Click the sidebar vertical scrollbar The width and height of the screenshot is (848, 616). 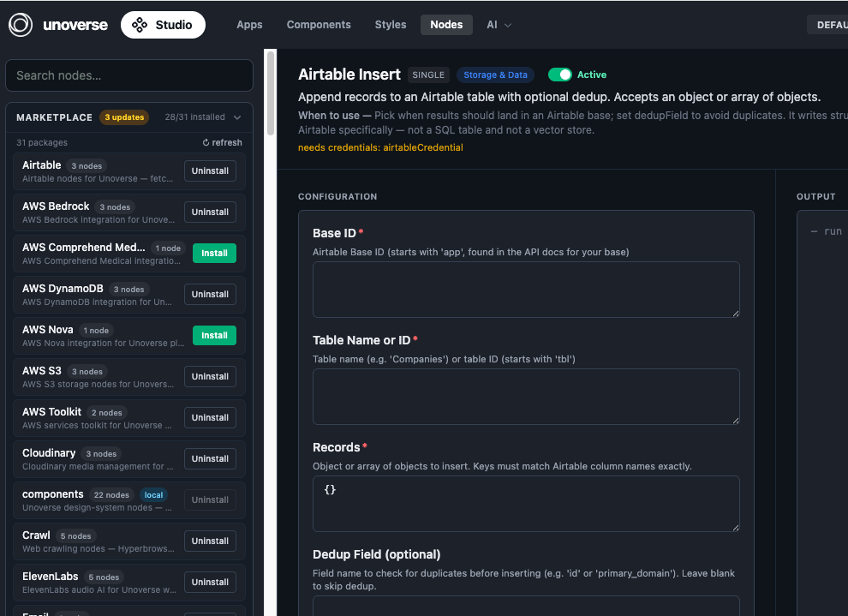271,93
